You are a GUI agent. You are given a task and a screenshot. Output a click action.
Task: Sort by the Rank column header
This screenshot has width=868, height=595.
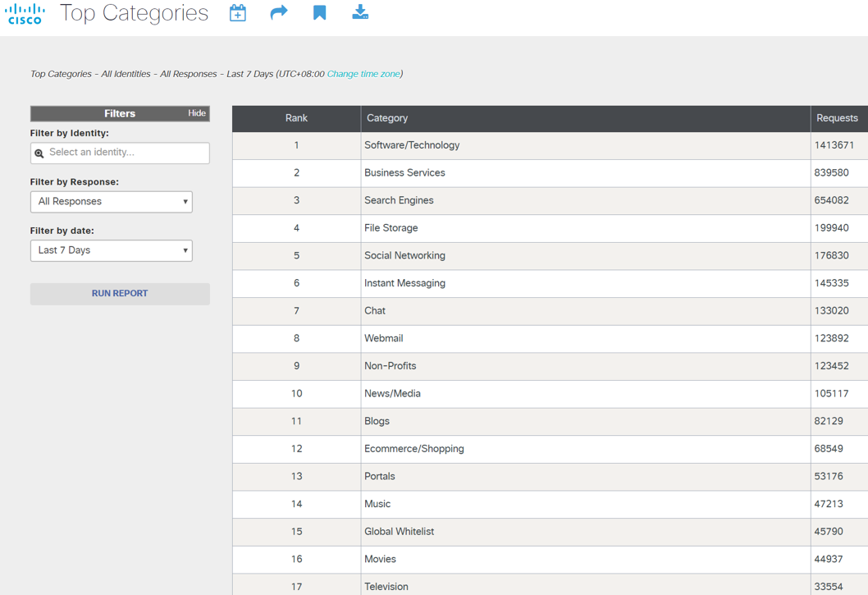point(296,118)
